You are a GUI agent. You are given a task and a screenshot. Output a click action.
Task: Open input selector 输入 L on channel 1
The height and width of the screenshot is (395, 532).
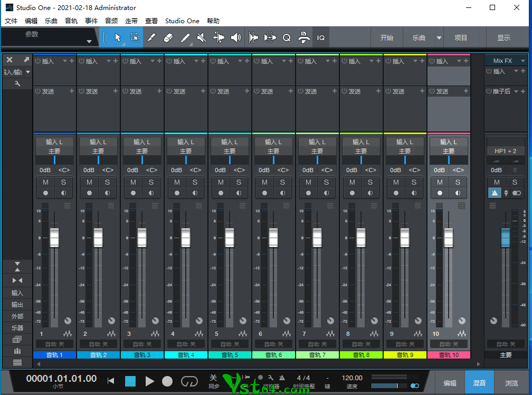(54, 142)
